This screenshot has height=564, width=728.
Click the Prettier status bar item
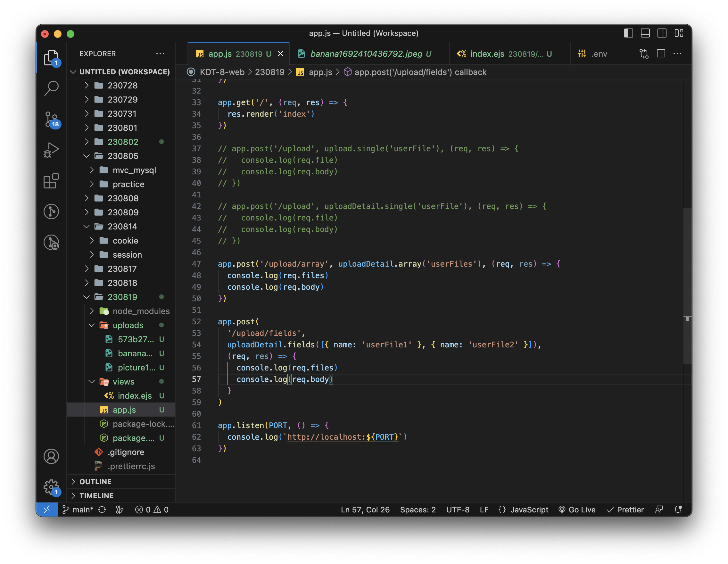pyautogui.click(x=625, y=510)
